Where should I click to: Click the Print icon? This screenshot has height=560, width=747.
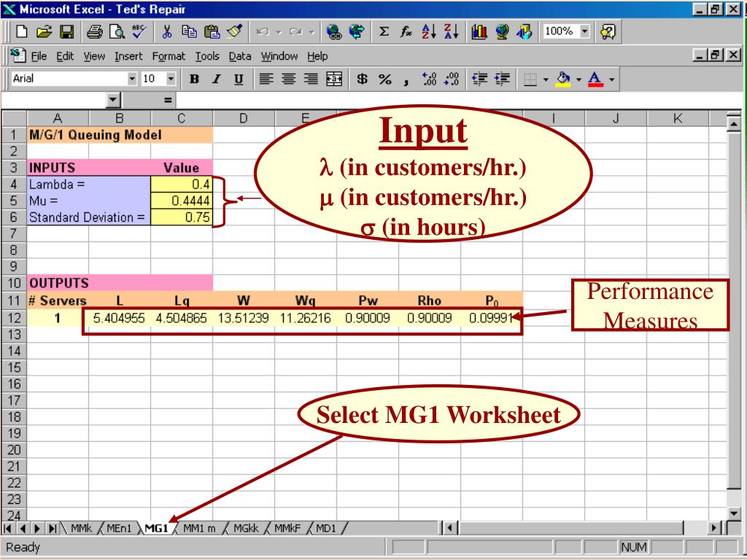(x=96, y=32)
